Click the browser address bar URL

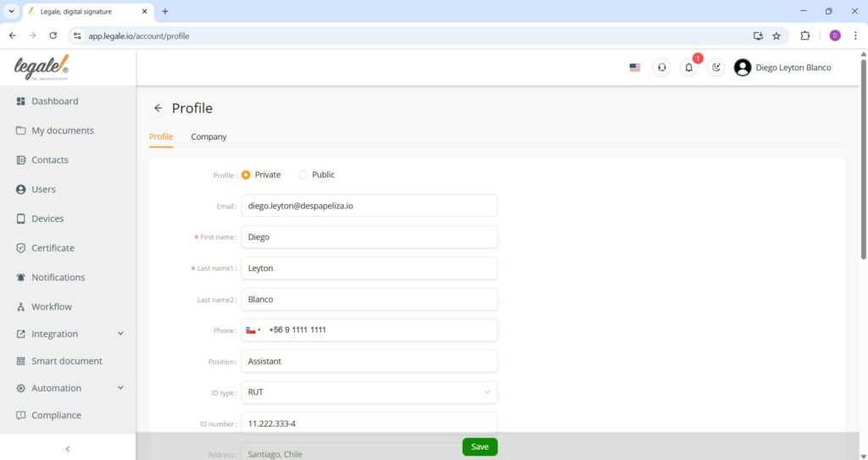(138, 36)
